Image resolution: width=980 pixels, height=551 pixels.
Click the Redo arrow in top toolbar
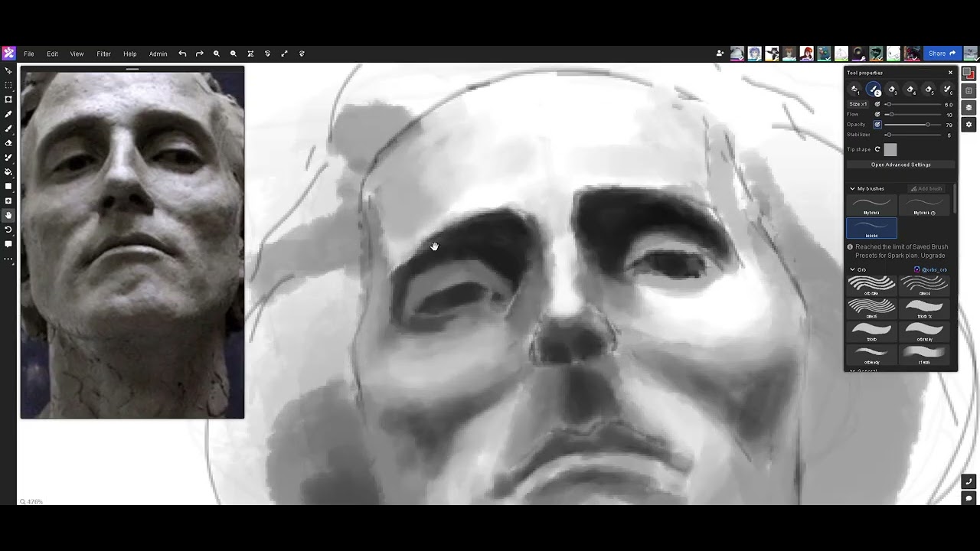(x=199, y=54)
